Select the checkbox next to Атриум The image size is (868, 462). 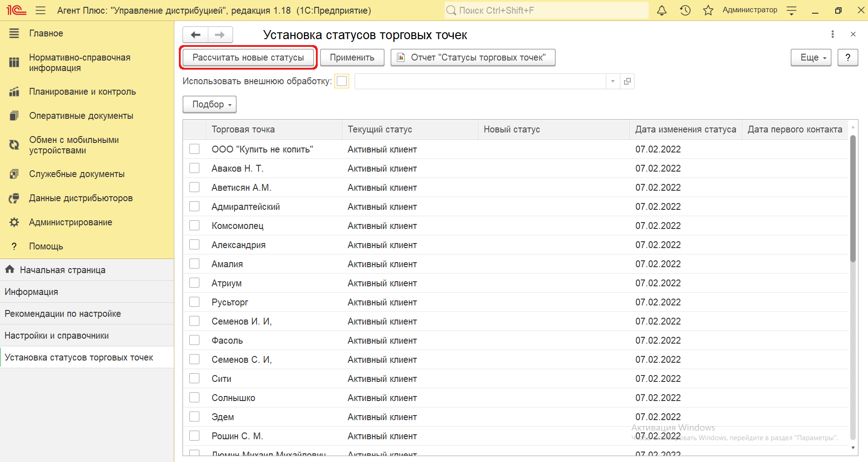pyautogui.click(x=194, y=283)
